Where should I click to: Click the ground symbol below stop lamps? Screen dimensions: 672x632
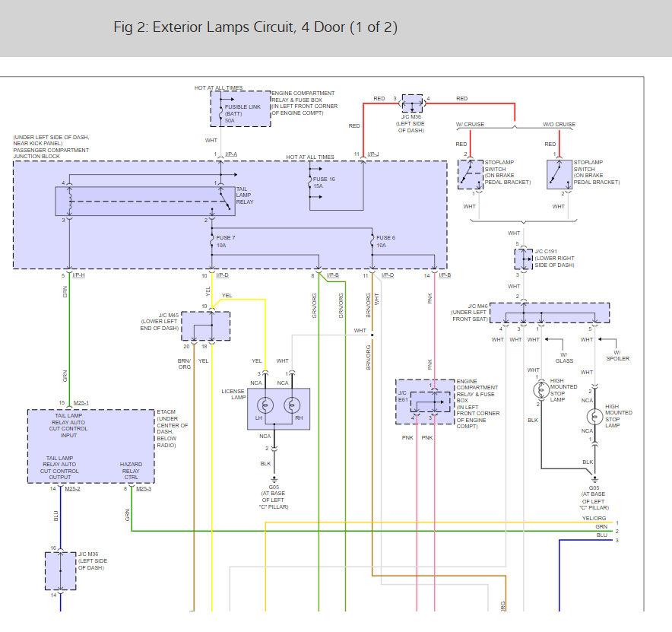click(594, 479)
